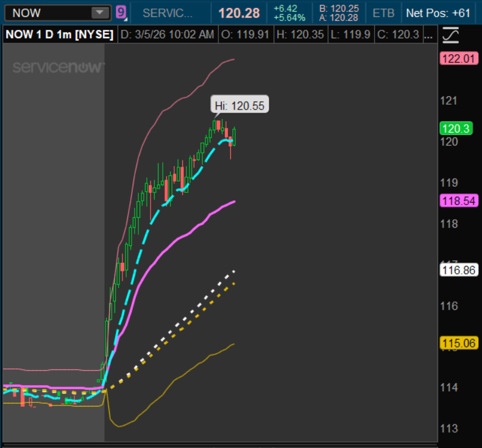Click the L: 119.9 low value
The image size is (482, 448).
click(x=350, y=34)
